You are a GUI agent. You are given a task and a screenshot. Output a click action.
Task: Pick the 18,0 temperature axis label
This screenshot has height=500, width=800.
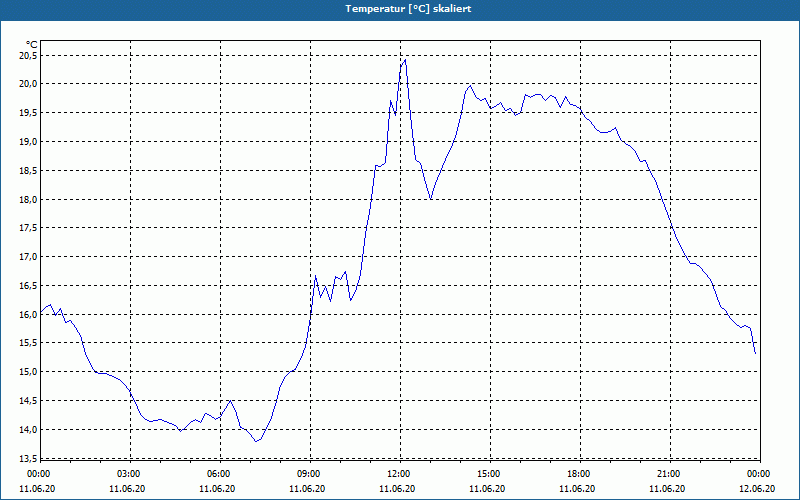pos(28,199)
